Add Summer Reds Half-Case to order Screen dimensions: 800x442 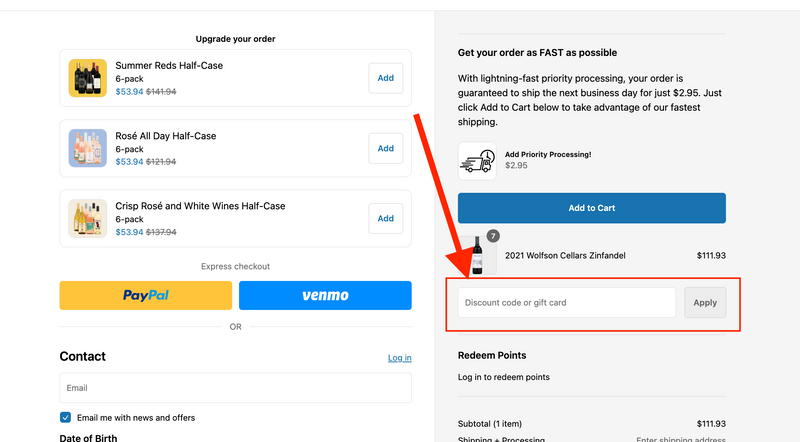385,78
